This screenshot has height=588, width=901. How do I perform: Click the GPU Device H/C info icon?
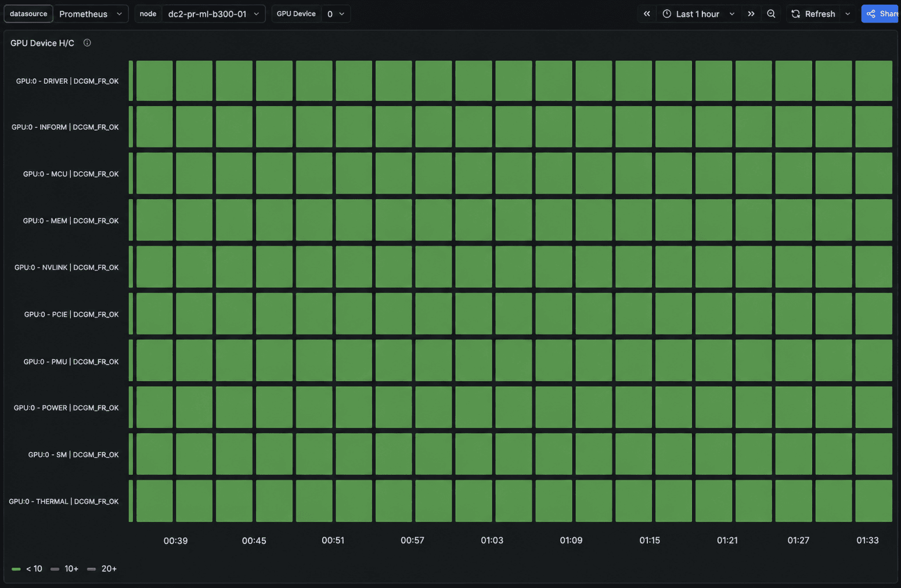87,43
